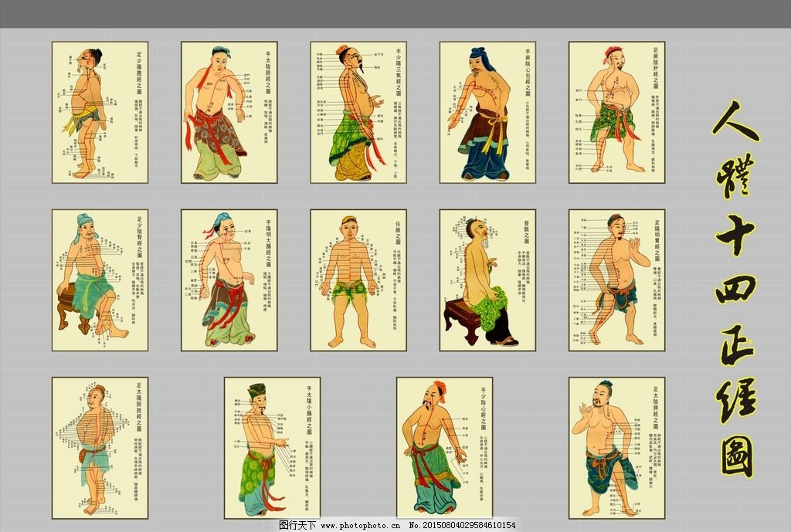Select the title text 足陽明胃經之圖
Screen dimensions: 791x532
[657, 240]
